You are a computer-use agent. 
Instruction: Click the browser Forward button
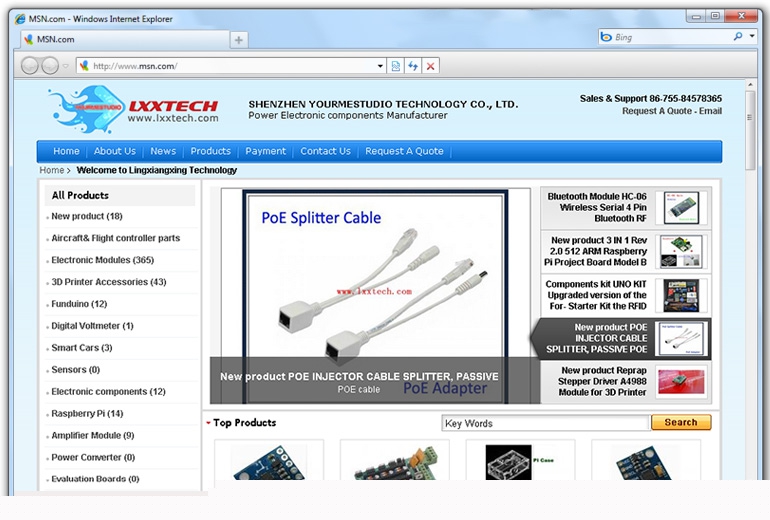click(x=50, y=65)
